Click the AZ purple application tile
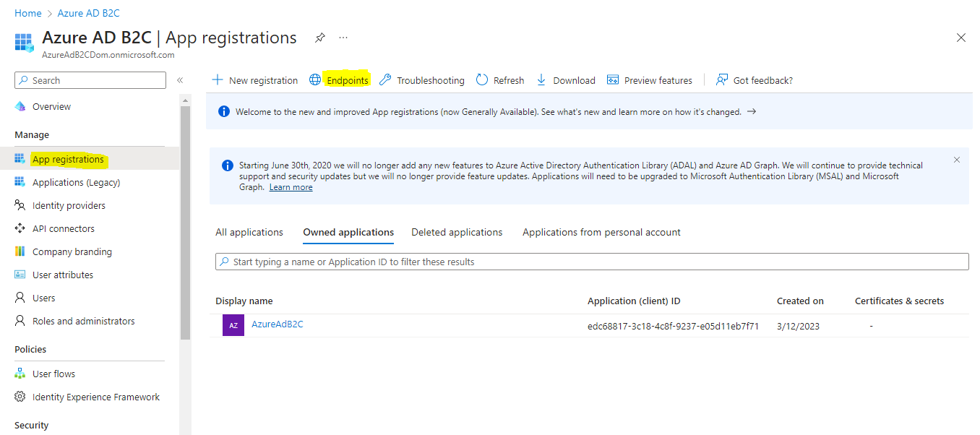The image size is (980, 435). (x=233, y=325)
